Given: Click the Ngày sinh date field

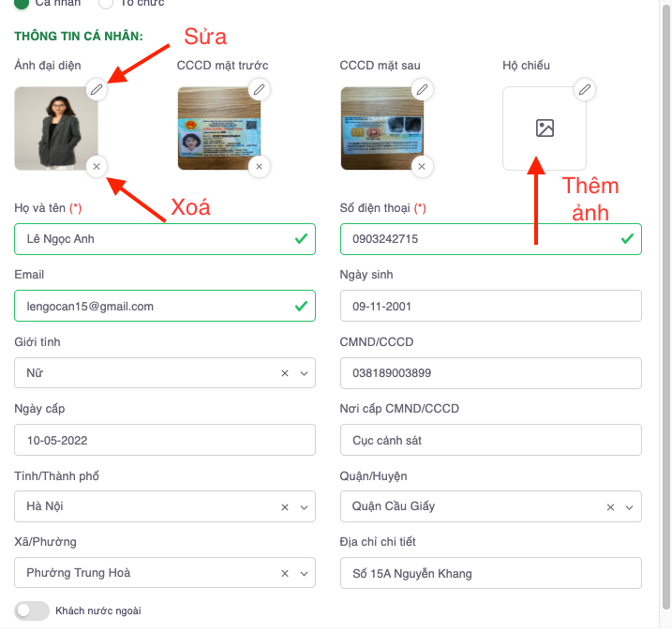Looking at the screenshot, I should pos(490,307).
